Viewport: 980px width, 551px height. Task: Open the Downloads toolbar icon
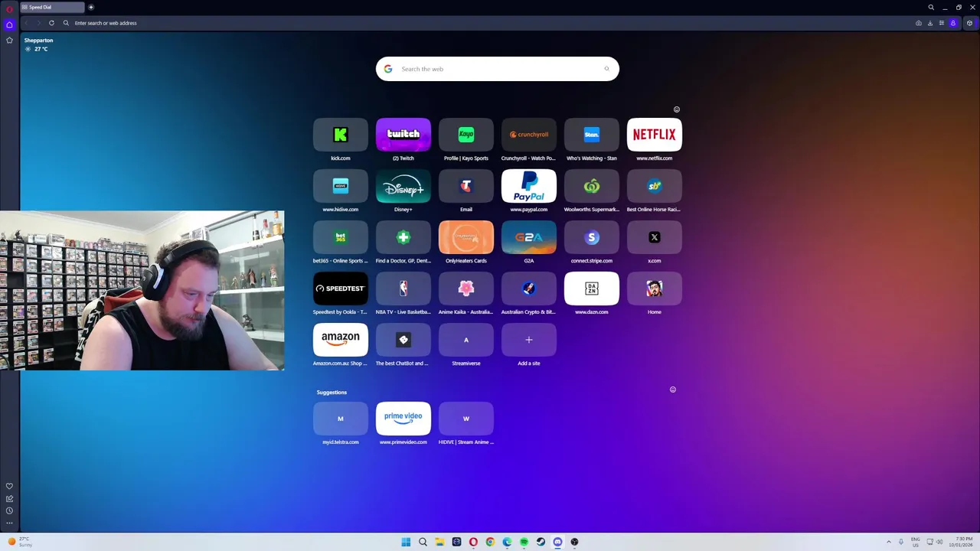[930, 23]
